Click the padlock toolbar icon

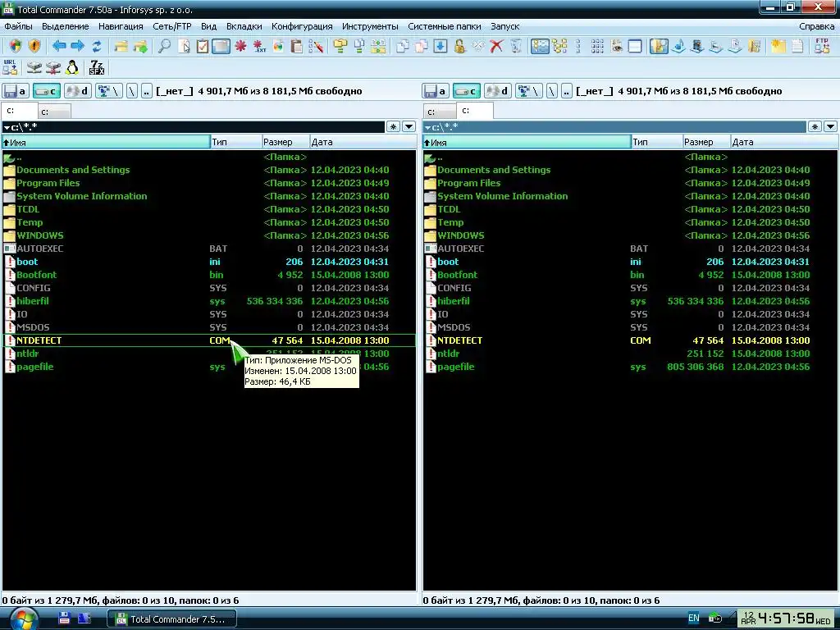[x=459, y=46]
